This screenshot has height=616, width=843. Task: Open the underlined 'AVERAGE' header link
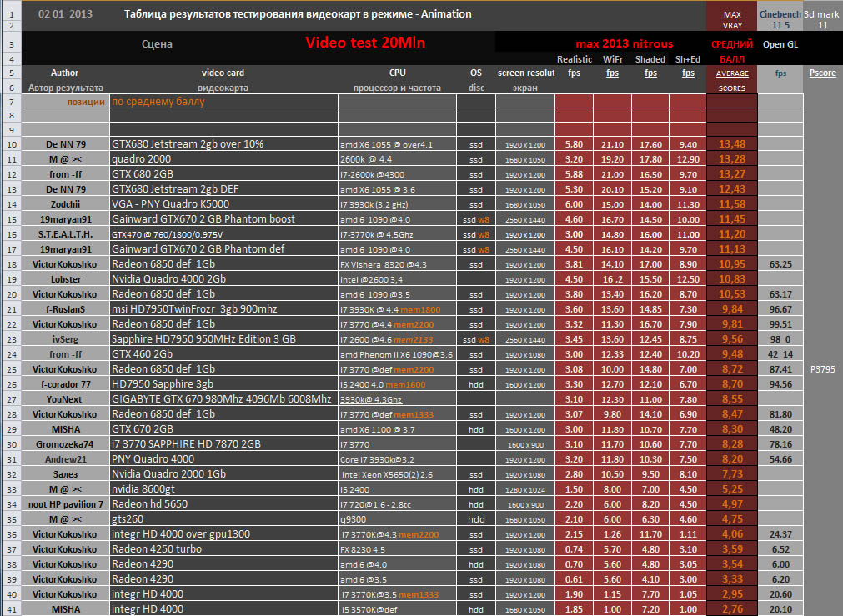[x=732, y=73]
